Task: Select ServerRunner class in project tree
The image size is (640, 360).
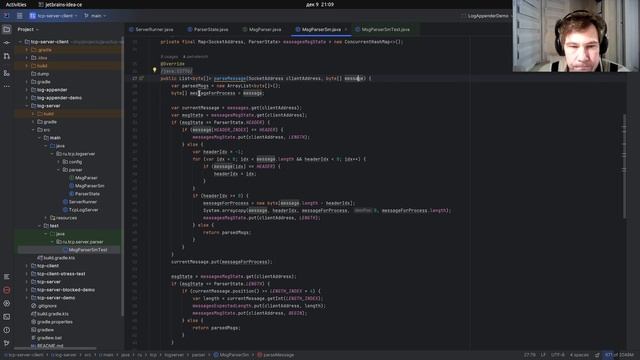Action: pyautogui.click(x=80, y=202)
